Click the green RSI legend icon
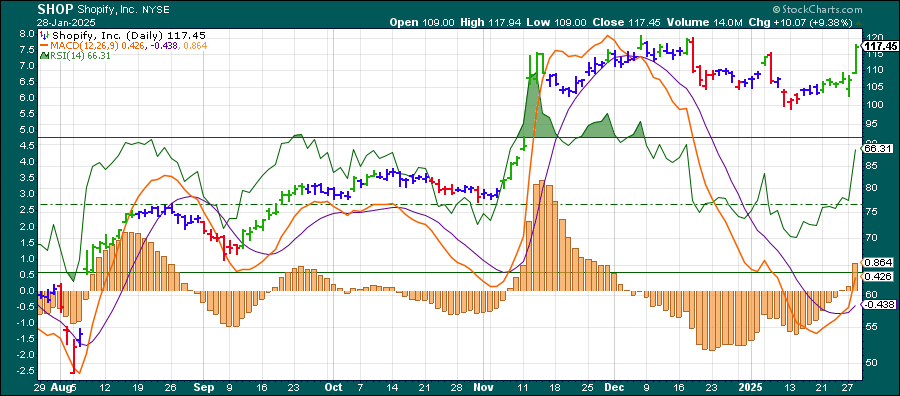 pyautogui.click(x=44, y=56)
